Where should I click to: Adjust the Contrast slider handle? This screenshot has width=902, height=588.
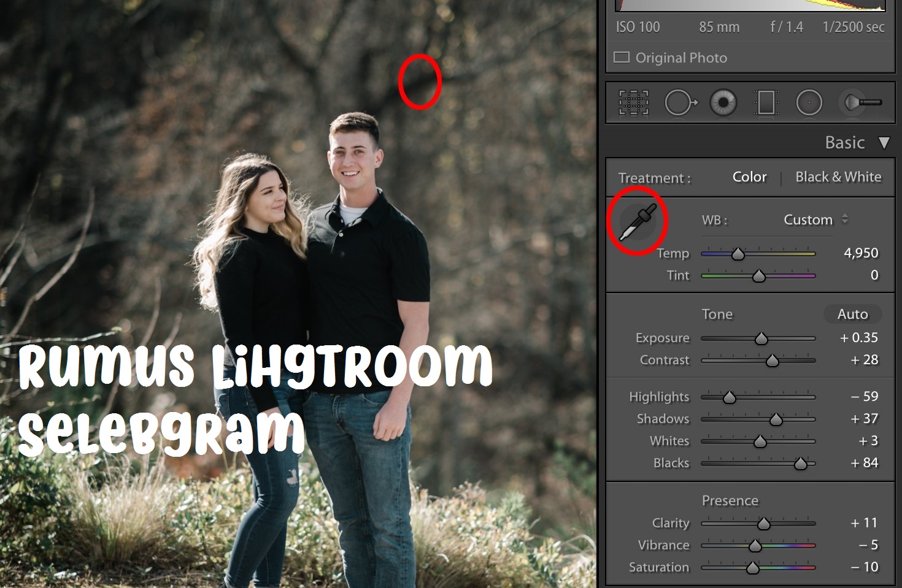tap(773, 361)
